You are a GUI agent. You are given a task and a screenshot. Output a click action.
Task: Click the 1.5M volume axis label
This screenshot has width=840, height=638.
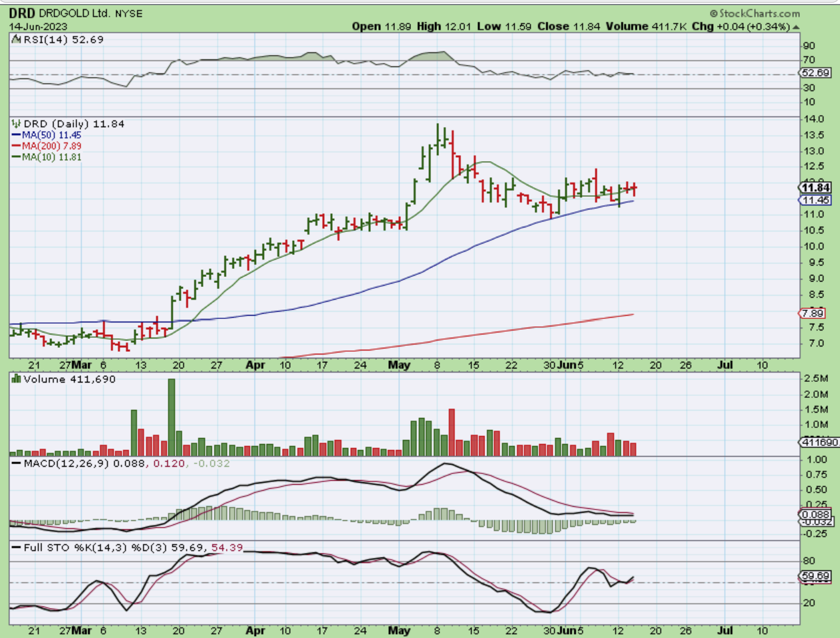[x=817, y=409]
